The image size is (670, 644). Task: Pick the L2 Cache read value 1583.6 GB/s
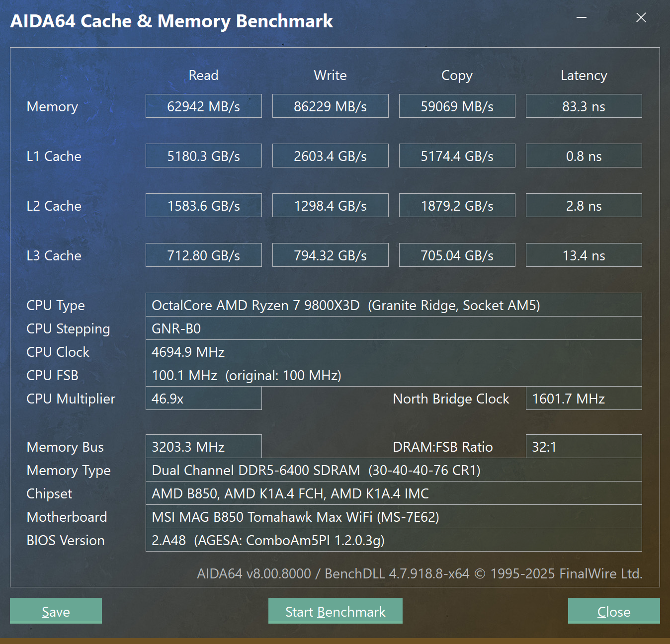[x=204, y=205]
